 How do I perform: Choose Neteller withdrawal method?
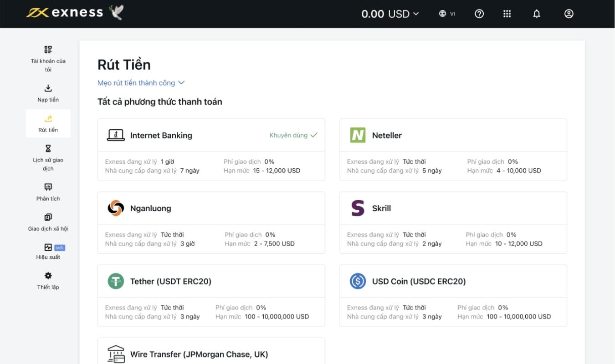tap(453, 150)
